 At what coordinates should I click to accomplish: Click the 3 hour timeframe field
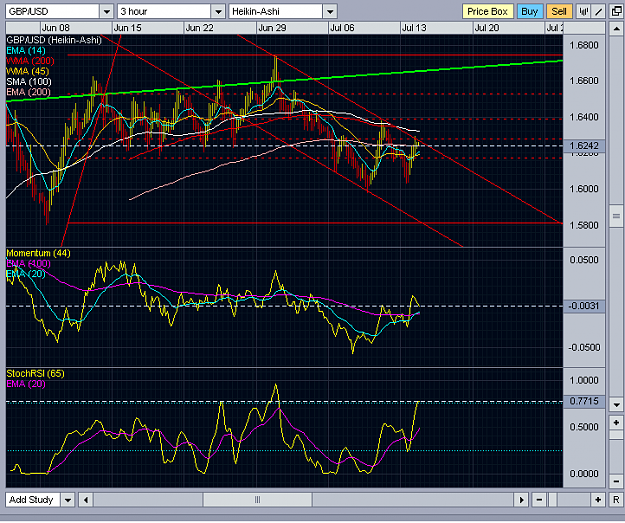click(x=164, y=12)
